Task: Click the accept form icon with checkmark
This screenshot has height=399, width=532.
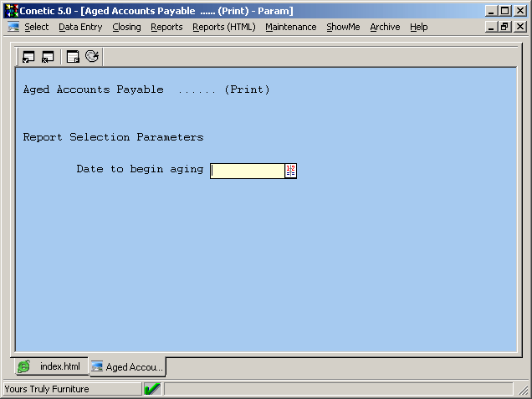Action: [x=28, y=57]
